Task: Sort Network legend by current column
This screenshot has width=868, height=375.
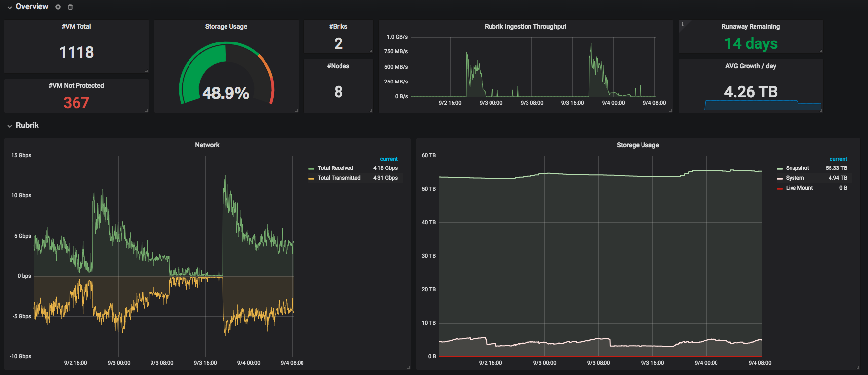Action: (x=389, y=159)
